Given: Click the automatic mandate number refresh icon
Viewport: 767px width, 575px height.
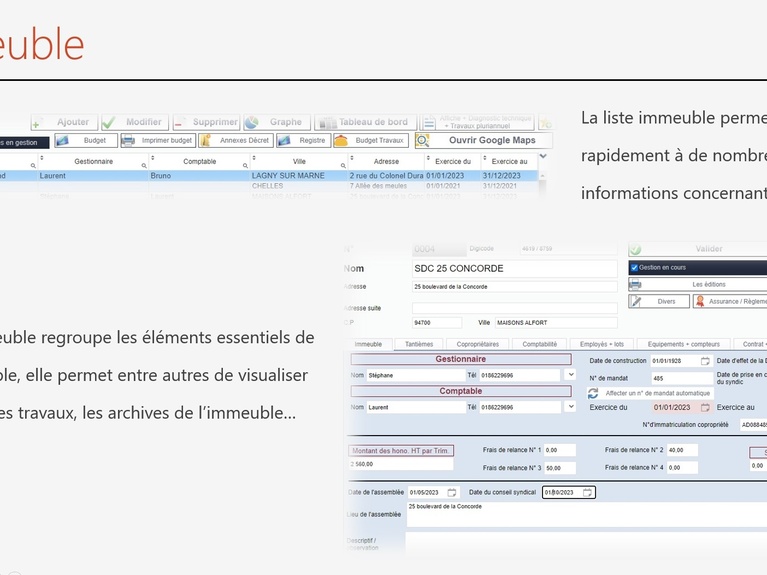Looking at the screenshot, I should [593, 393].
